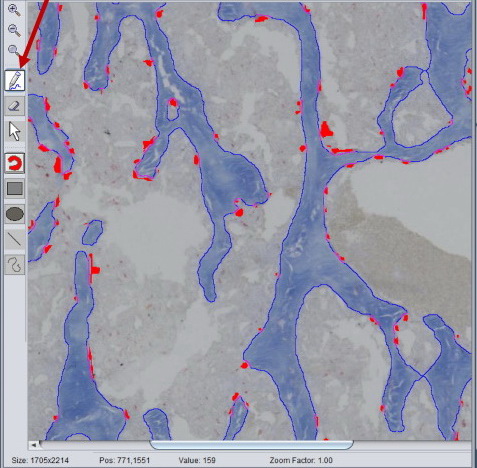This screenshot has height=468, width=477.
Task: Select the gray rectangle shape tool
Action: [15, 189]
